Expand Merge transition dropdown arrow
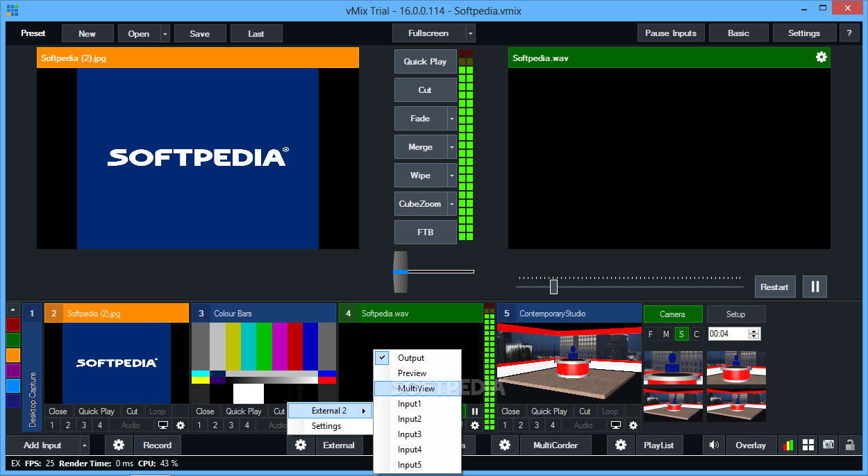The height and width of the screenshot is (476, 868). 451,147
